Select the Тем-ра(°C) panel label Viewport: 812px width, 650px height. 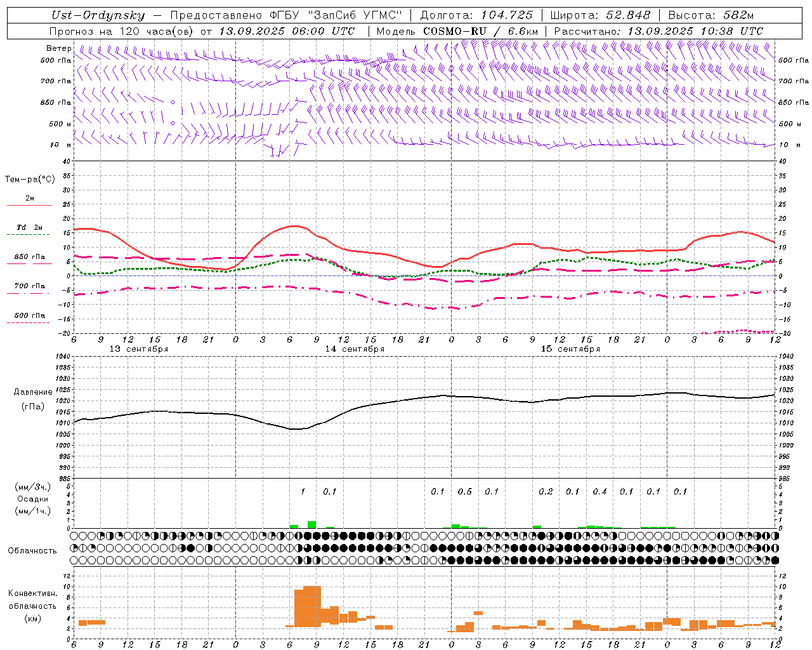30,180
